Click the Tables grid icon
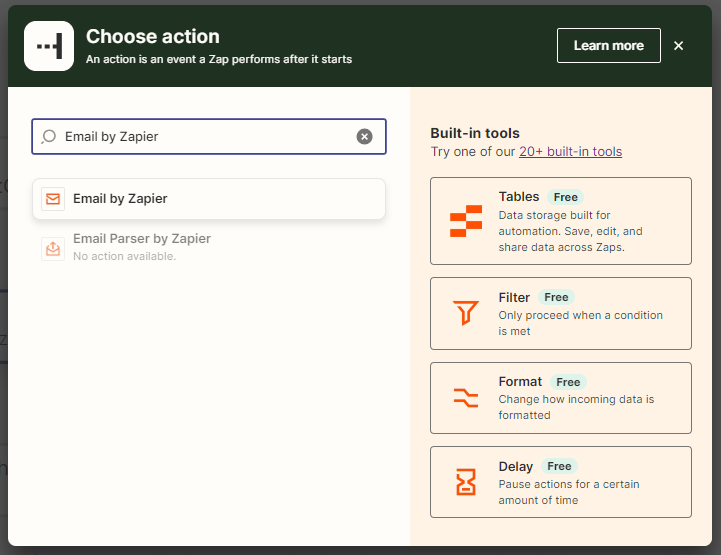The width and height of the screenshot is (721, 555). [x=465, y=221]
